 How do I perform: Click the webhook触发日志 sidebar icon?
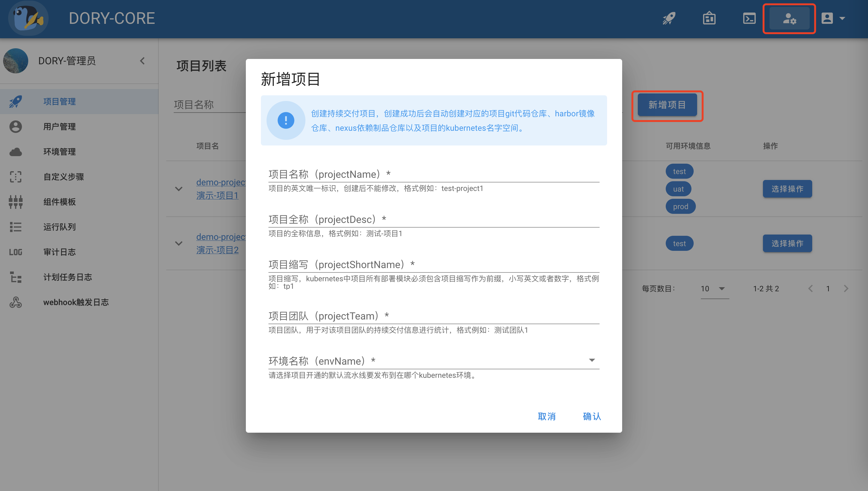(15, 302)
